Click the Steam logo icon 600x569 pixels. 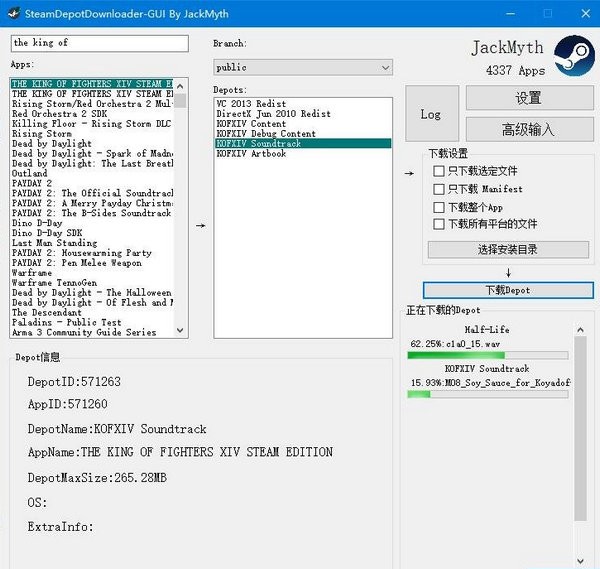[x=574, y=56]
